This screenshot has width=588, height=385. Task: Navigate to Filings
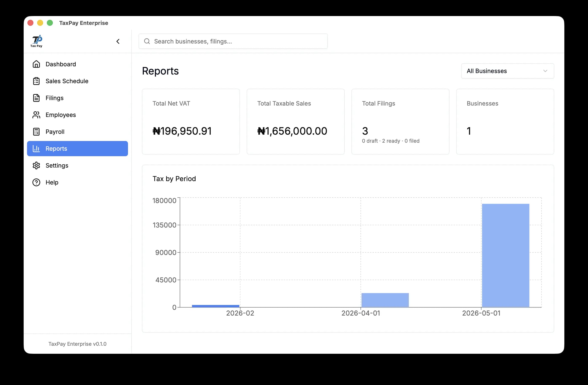[x=77, y=98]
